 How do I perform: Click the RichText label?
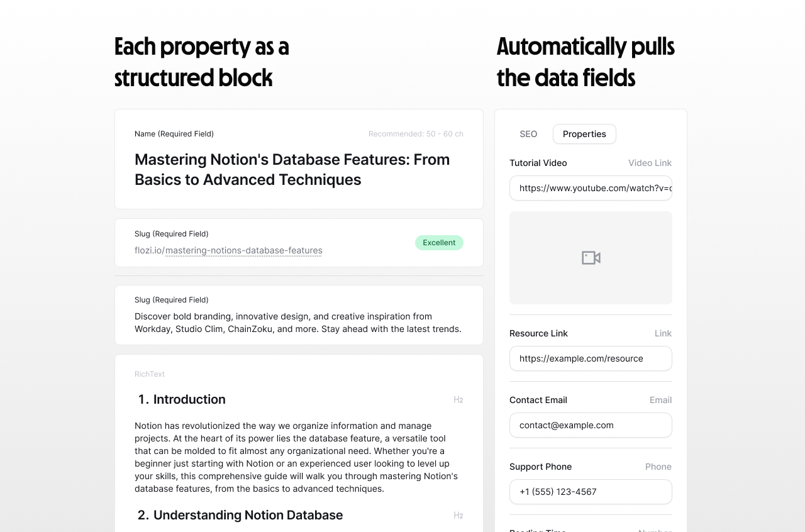point(150,374)
